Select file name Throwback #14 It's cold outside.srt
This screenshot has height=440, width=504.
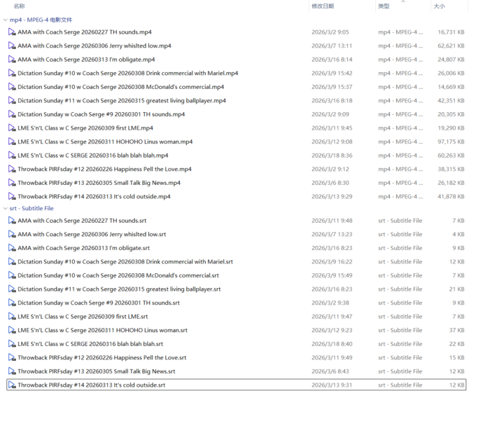[92, 385]
